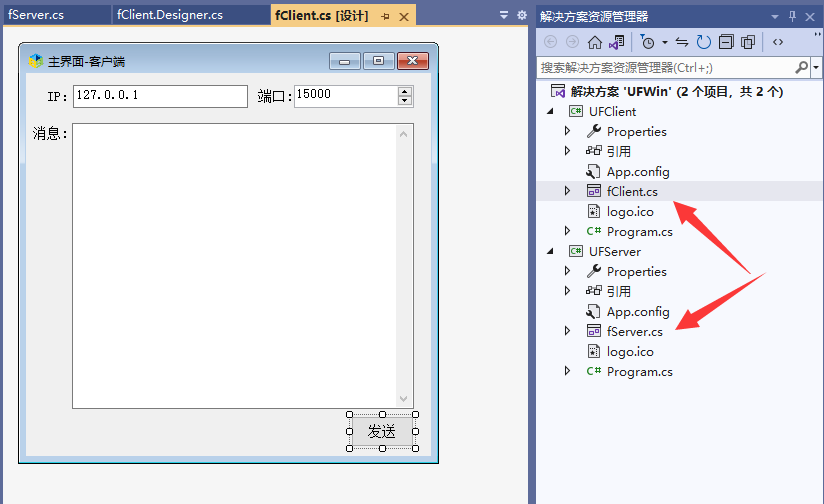The width and height of the screenshot is (824, 504).
Task: Open the Solution Explorer search options dropdown
Action: (x=816, y=68)
